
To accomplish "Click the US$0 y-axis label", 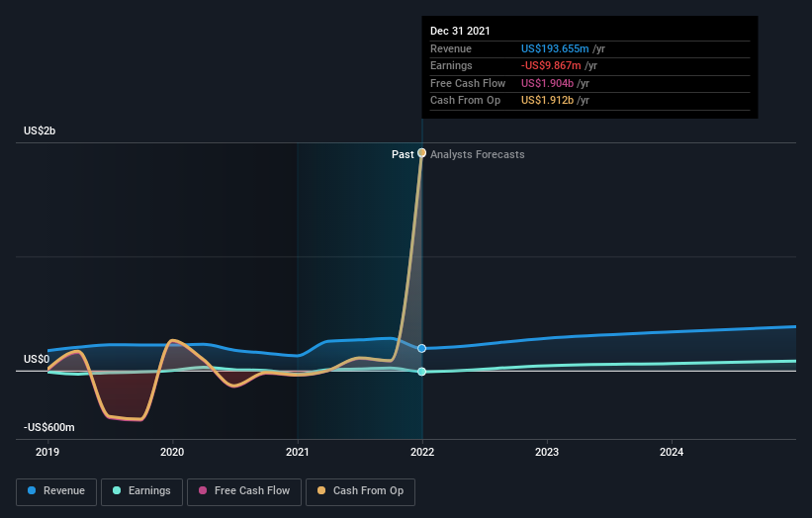I will pos(37,359).
